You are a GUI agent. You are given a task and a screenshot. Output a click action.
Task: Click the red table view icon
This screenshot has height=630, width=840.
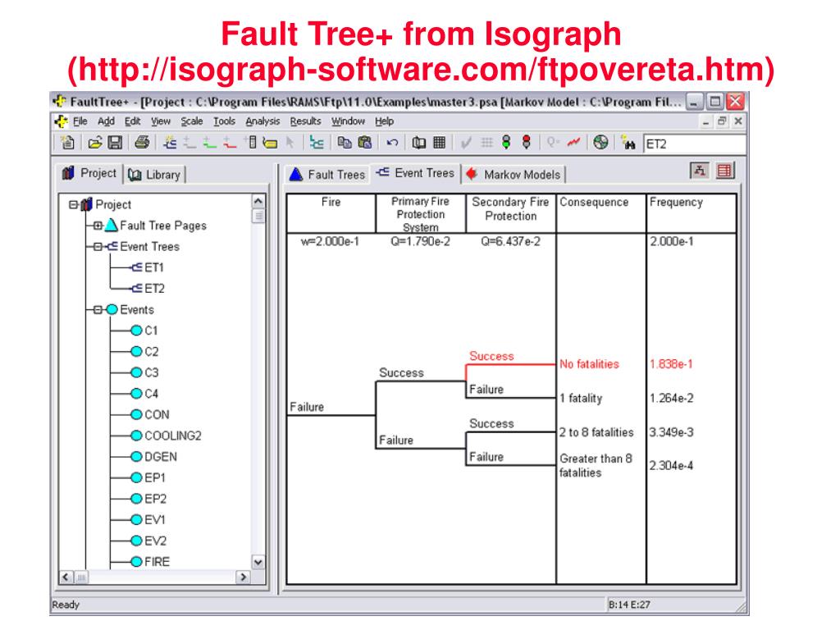click(725, 171)
